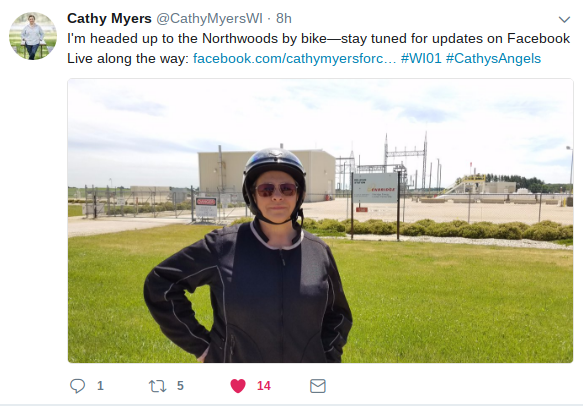View the like count 14
583x407 pixels.
[x=264, y=386]
